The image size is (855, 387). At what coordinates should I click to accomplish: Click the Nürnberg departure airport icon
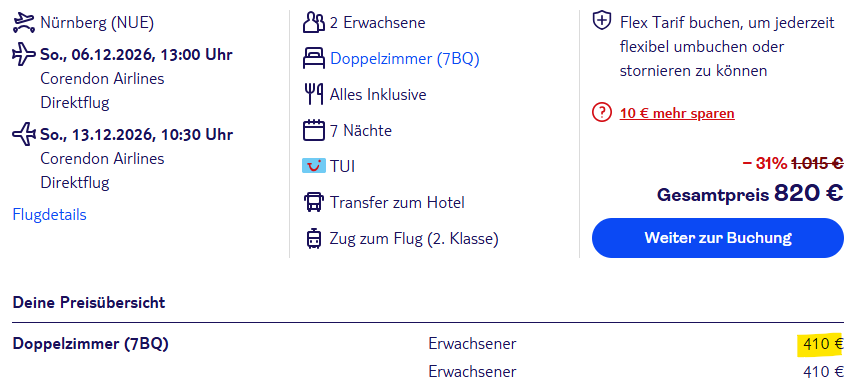(x=23, y=22)
